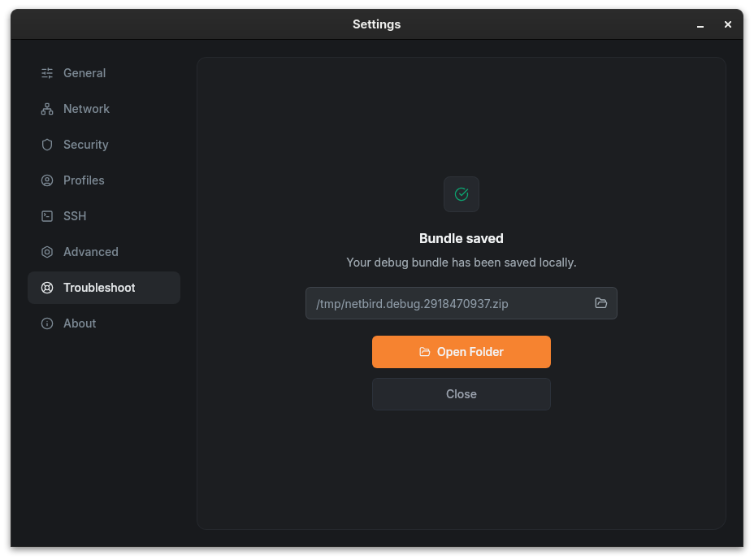Select the Security section
Viewport: 754px width, 560px height.
click(x=104, y=145)
